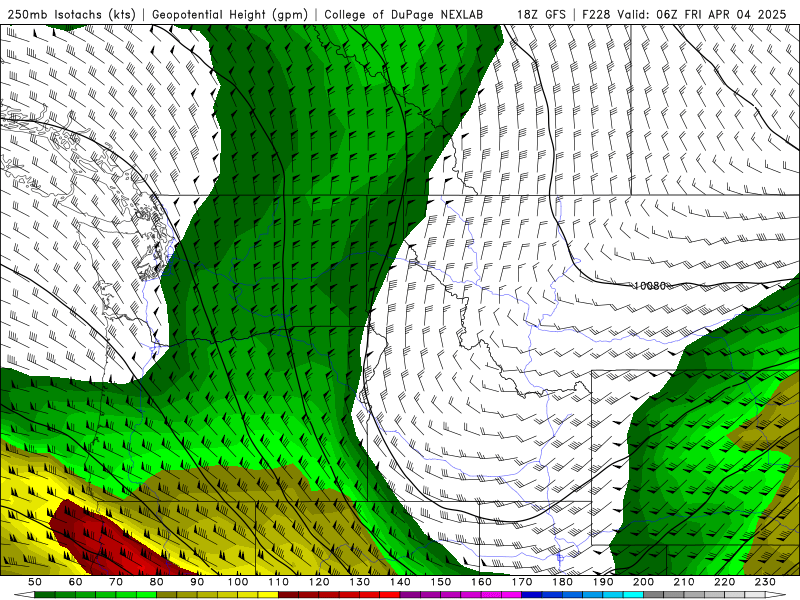Viewport: 800px width, 600px height.
Task: Click the '220' value on the color scale
Action: (724, 582)
